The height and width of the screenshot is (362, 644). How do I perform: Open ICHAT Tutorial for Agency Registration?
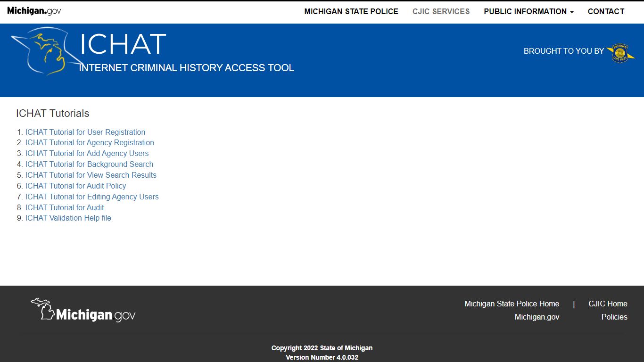(x=90, y=142)
